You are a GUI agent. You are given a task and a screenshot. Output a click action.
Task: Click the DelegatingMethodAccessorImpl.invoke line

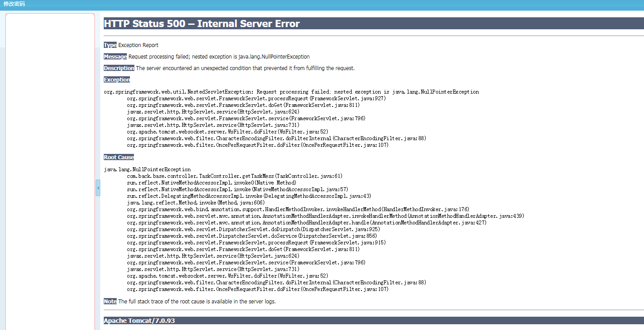click(x=249, y=196)
